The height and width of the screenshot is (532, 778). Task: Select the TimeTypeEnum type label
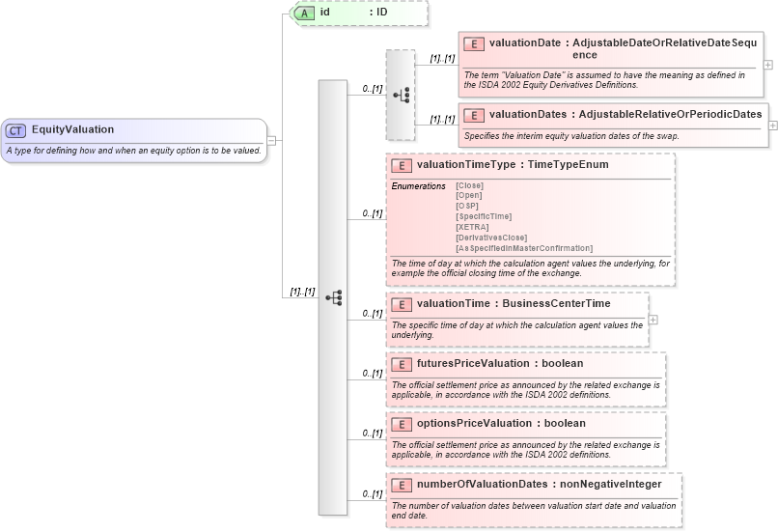pyautogui.click(x=569, y=165)
